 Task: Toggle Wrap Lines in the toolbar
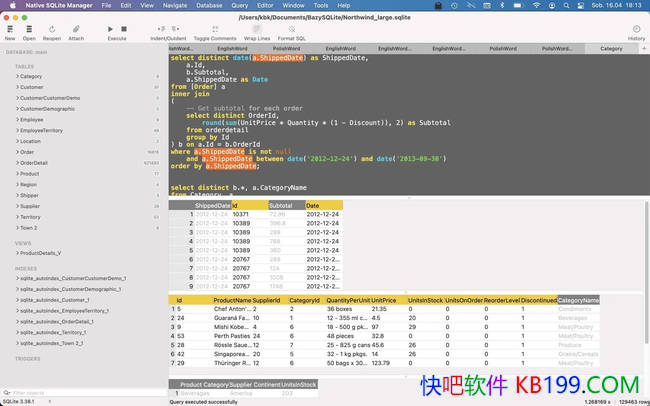(257, 30)
